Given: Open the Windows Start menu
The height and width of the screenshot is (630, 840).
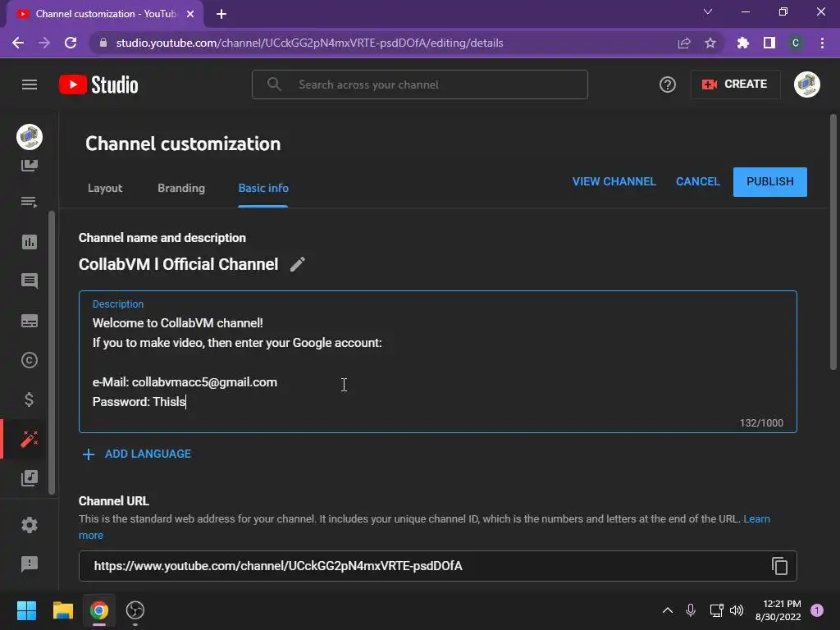Looking at the screenshot, I should (x=26, y=610).
